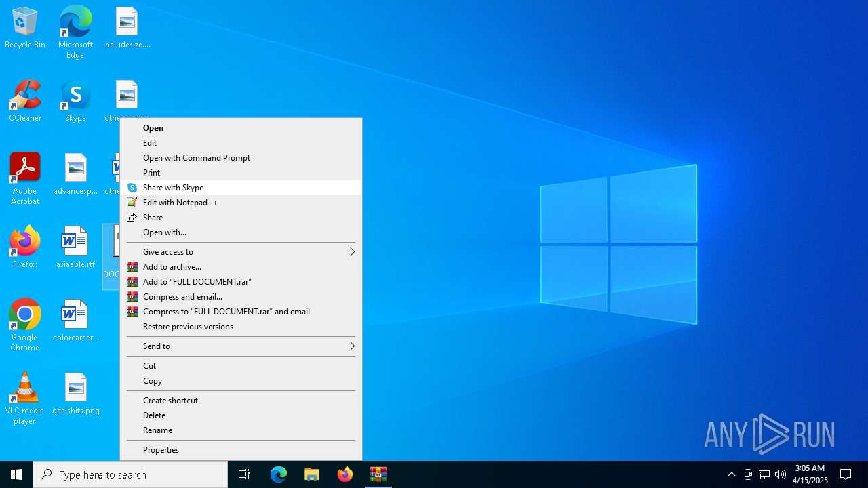Image resolution: width=868 pixels, height=488 pixels.
Task: Switch to WinRAR on the taskbar
Action: pos(378,474)
